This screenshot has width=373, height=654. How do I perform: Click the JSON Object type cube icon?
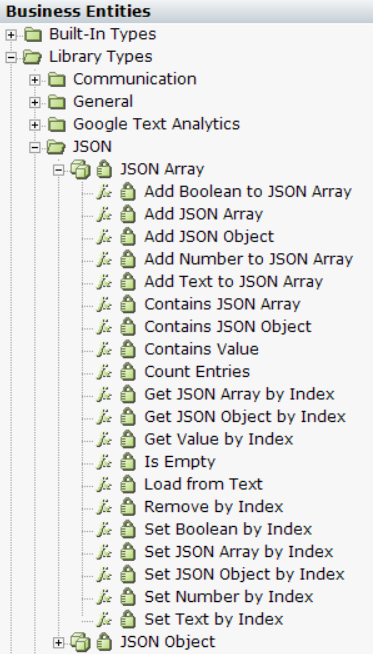(80, 643)
